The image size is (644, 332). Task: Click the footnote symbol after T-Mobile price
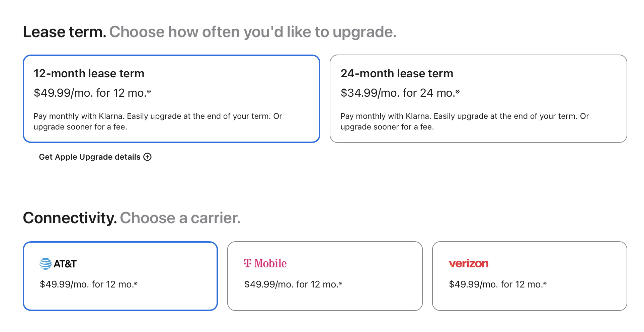[340, 283]
